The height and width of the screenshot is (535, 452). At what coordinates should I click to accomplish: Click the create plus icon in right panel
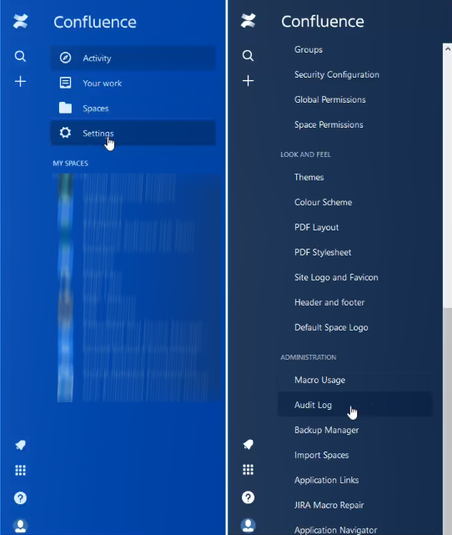coord(248,81)
